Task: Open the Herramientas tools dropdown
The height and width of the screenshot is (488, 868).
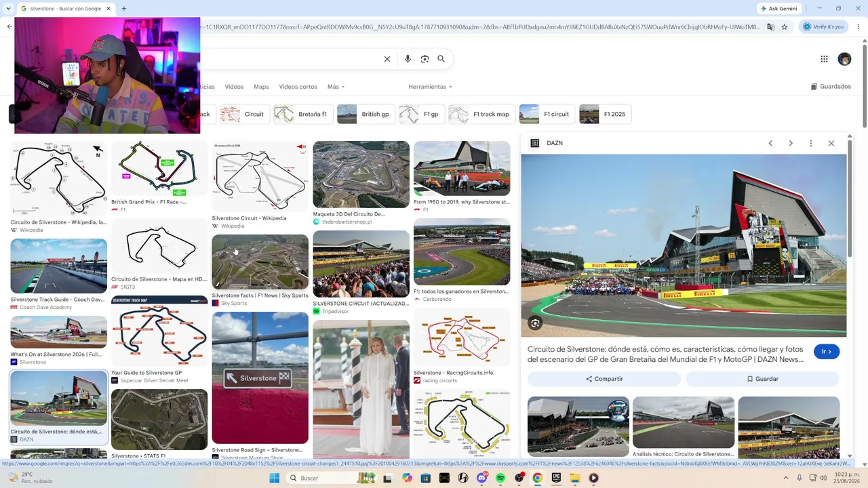Action: coord(430,87)
